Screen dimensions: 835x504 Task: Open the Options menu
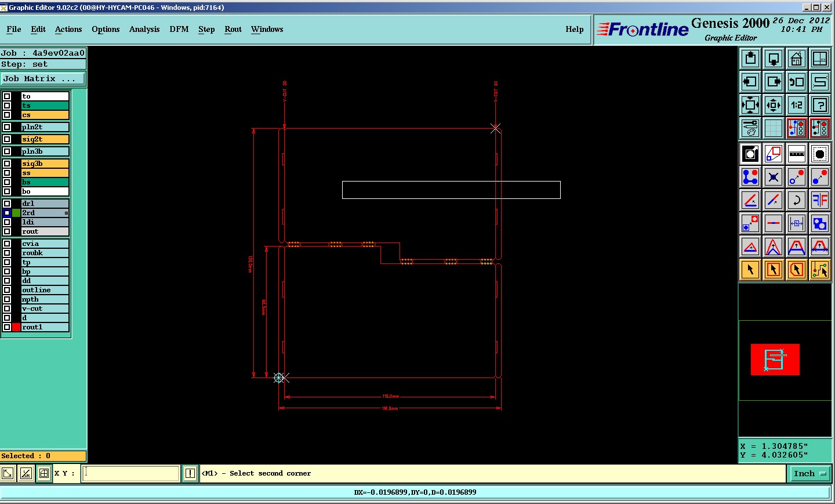(106, 29)
